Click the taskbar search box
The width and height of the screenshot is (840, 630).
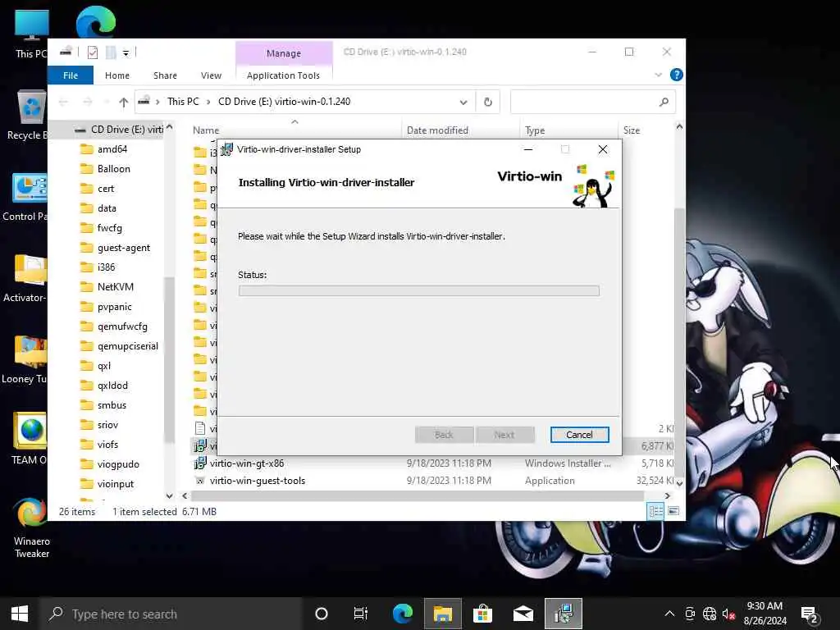click(171, 614)
